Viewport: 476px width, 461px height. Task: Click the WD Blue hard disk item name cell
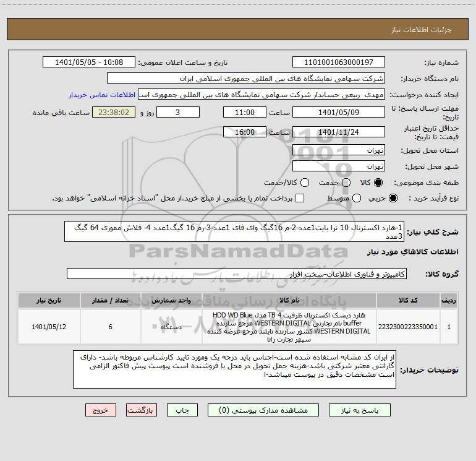(x=289, y=327)
